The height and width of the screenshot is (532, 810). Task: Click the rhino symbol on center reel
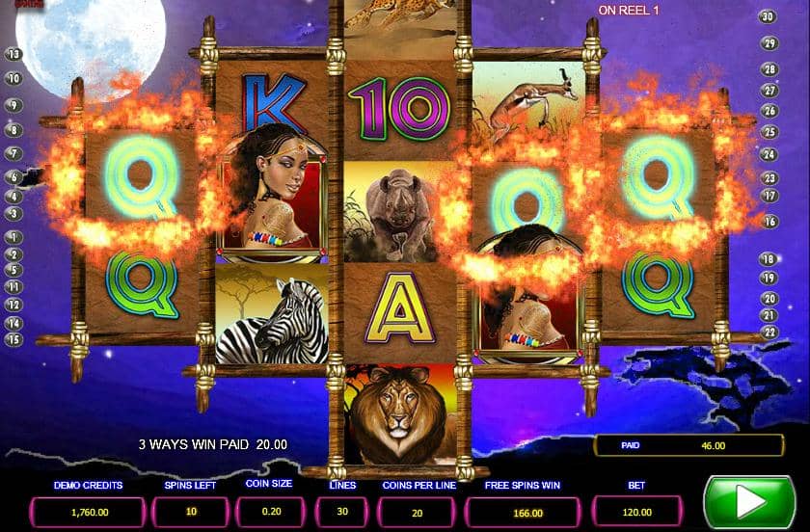[x=400, y=212]
